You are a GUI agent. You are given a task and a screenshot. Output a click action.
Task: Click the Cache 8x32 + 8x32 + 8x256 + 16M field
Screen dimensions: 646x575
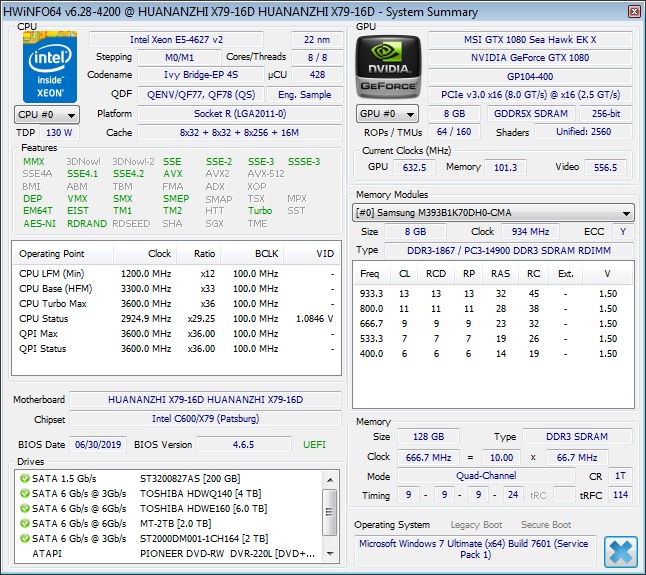coord(240,133)
